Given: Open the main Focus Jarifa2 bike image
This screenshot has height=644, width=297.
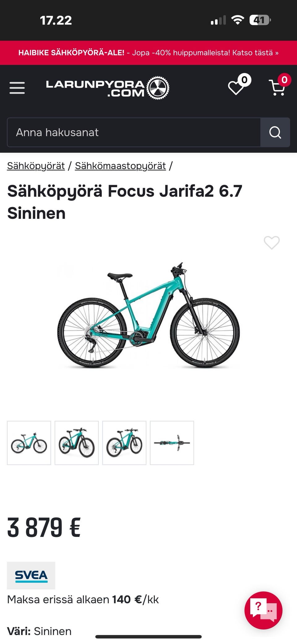Looking at the screenshot, I should click(x=148, y=315).
